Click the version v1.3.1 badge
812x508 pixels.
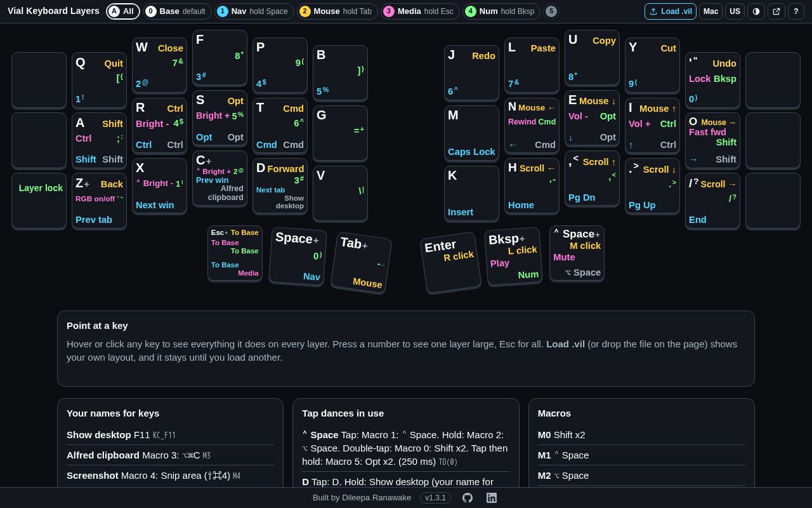pyautogui.click(x=435, y=498)
